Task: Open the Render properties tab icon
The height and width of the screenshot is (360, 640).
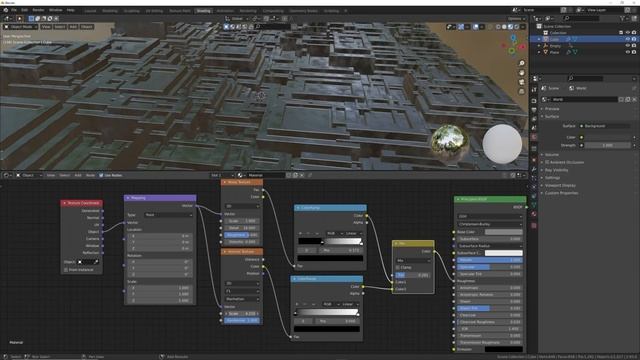Action: (x=534, y=100)
